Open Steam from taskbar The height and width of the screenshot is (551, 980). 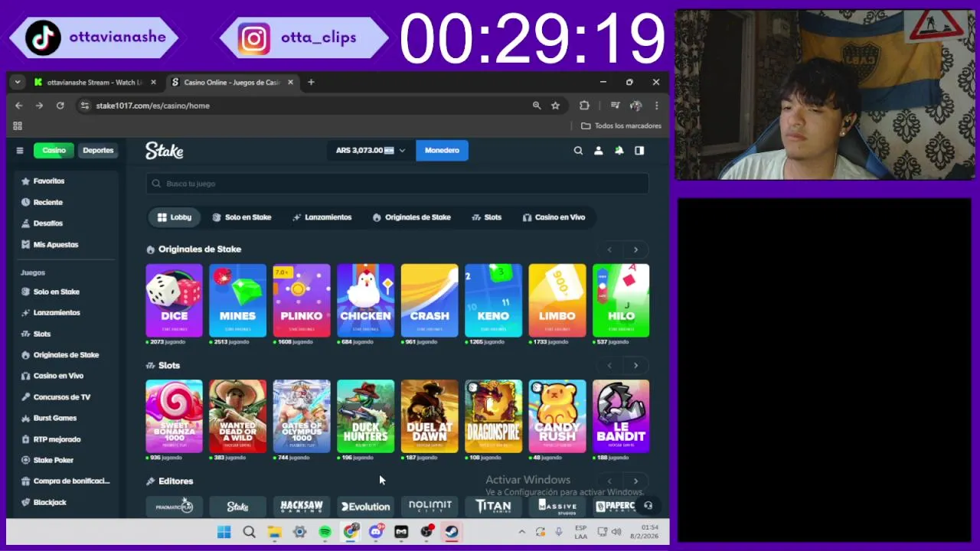pos(452,532)
